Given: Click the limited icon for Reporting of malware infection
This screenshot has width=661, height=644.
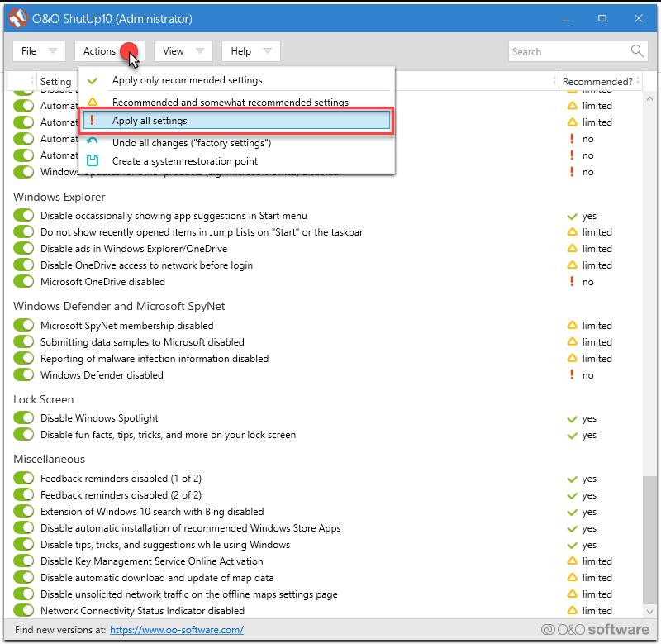Looking at the screenshot, I should [x=572, y=358].
